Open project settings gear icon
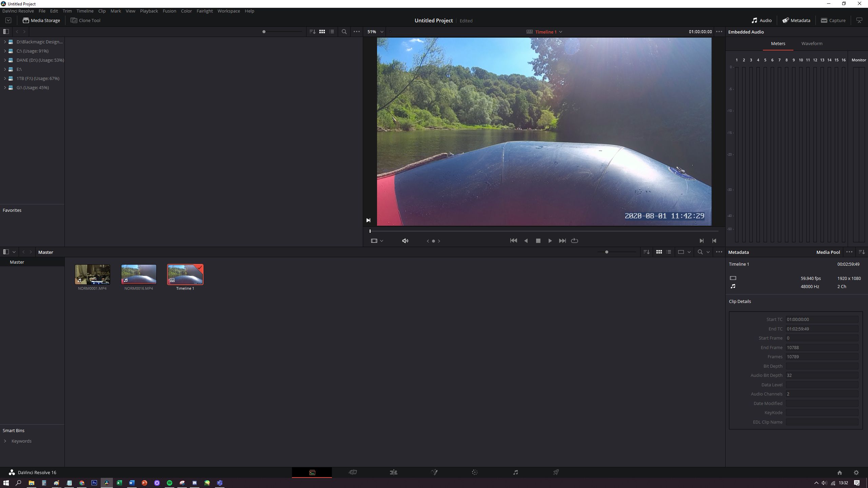Image resolution: width=868 pixels, height=488 pixels. coord(856,473)
